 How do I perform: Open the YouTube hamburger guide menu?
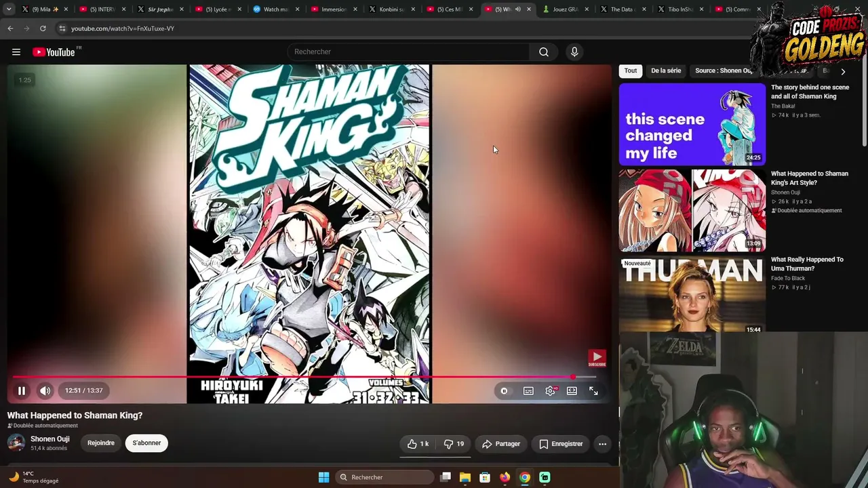pos(16,52)
